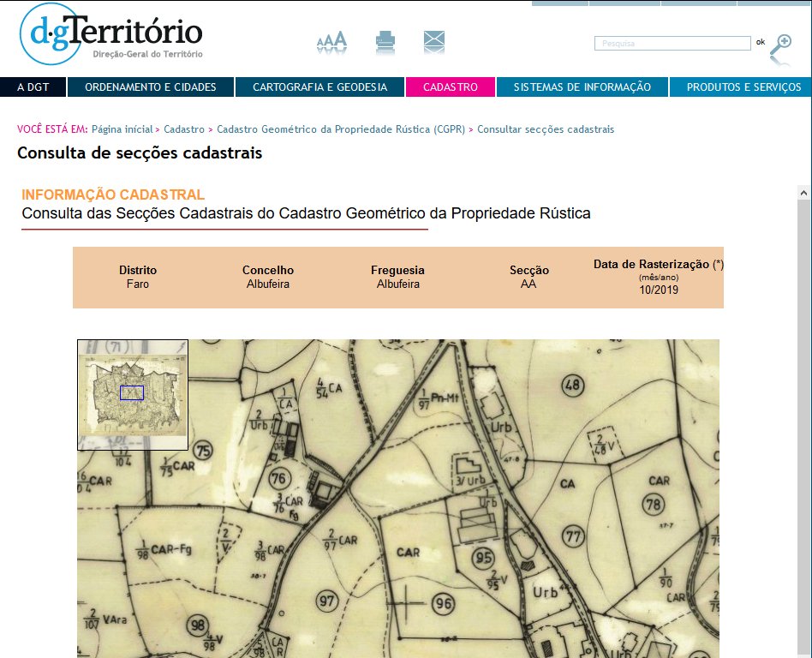812x658 pixels.
Task: Click the Consultar secções cadastrais breadcrumb
Action: (546, 129)
